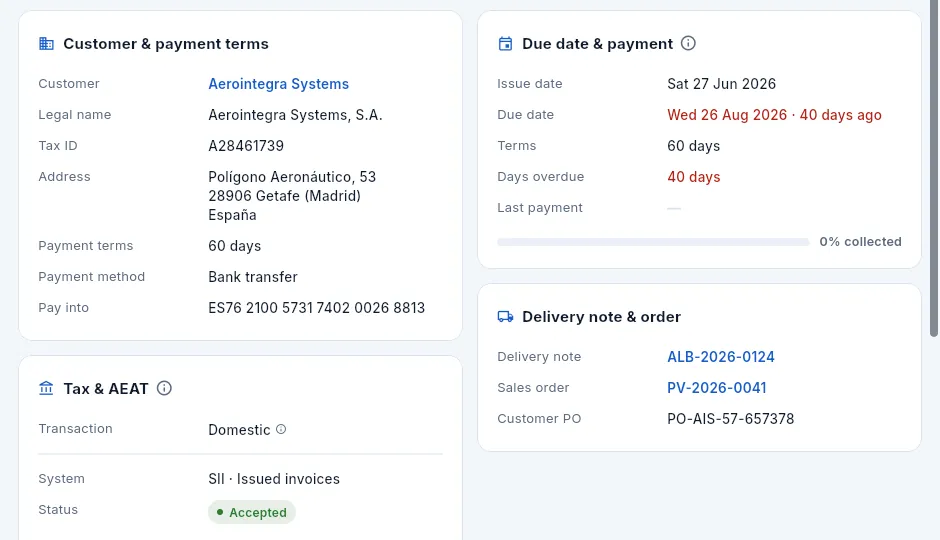940x540 pixels.
Task: Click the address line Polígono Aeronáutico, 53
Action: 292,177
